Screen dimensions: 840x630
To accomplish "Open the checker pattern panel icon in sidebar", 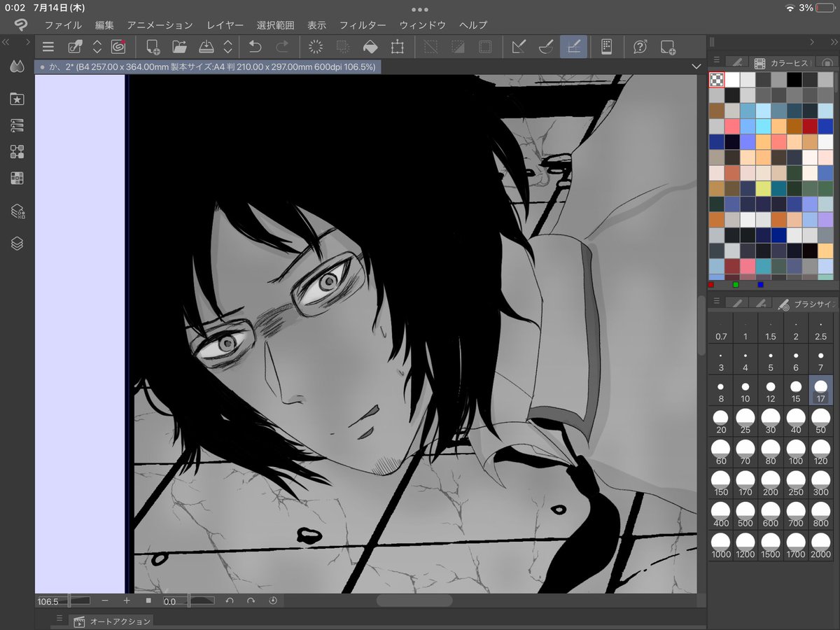I will point(17,178).
